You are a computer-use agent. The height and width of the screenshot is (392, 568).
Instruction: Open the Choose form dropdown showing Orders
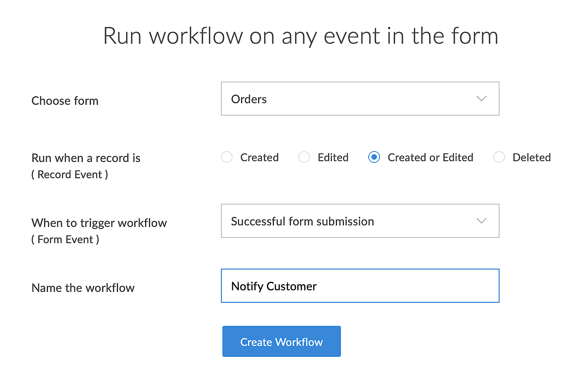click(360, 99)
